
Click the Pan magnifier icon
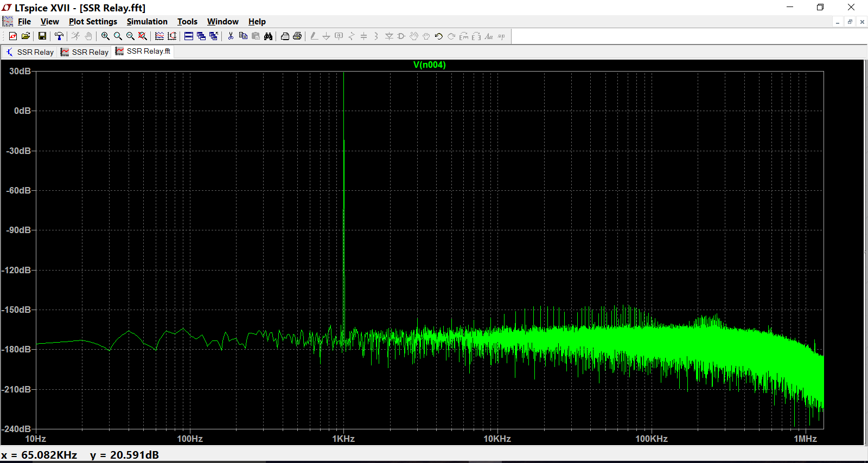coord(118,36)
